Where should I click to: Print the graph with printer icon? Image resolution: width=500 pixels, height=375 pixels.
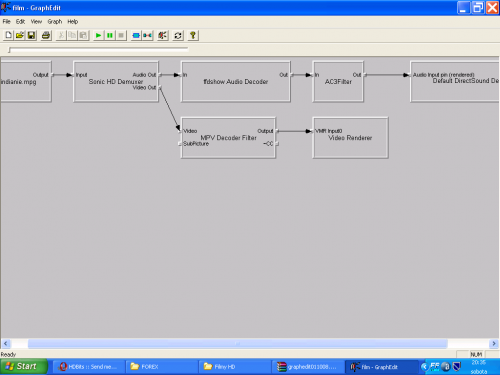coord(46,35)
